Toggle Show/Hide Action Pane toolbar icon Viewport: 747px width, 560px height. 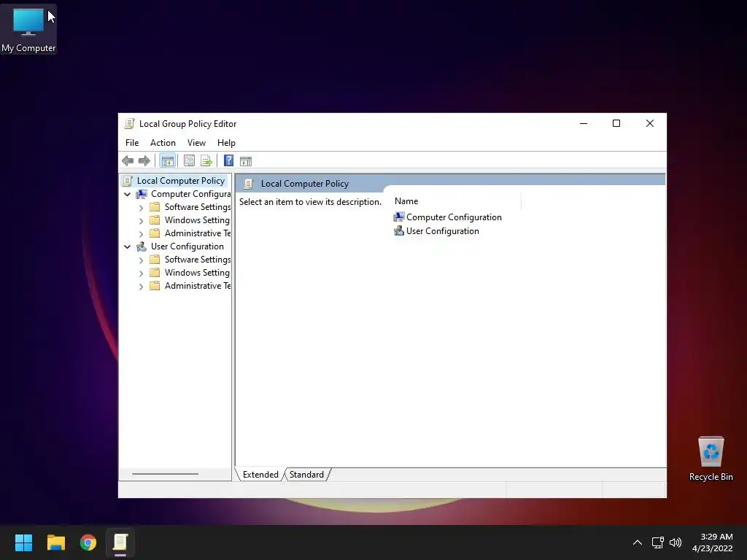(x=246, y=161)
